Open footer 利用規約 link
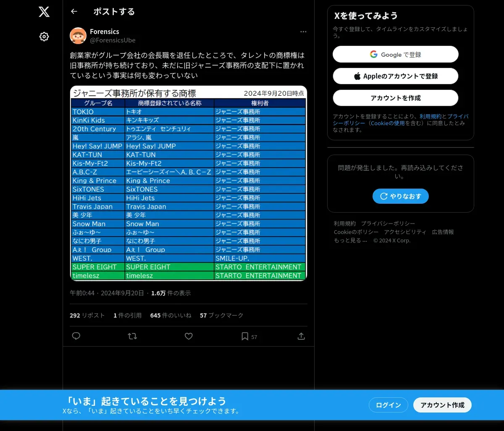The image size is (504, 431). coord(345,223)
